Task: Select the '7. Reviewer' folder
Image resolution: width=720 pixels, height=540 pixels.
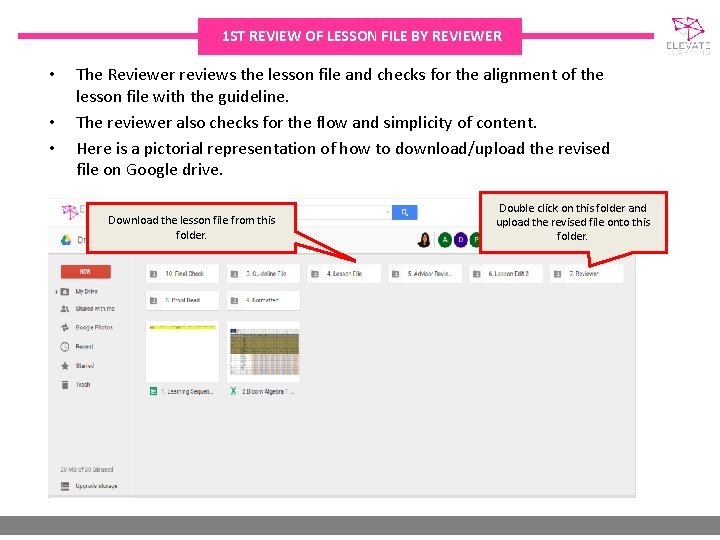Action: coord(586,274)
